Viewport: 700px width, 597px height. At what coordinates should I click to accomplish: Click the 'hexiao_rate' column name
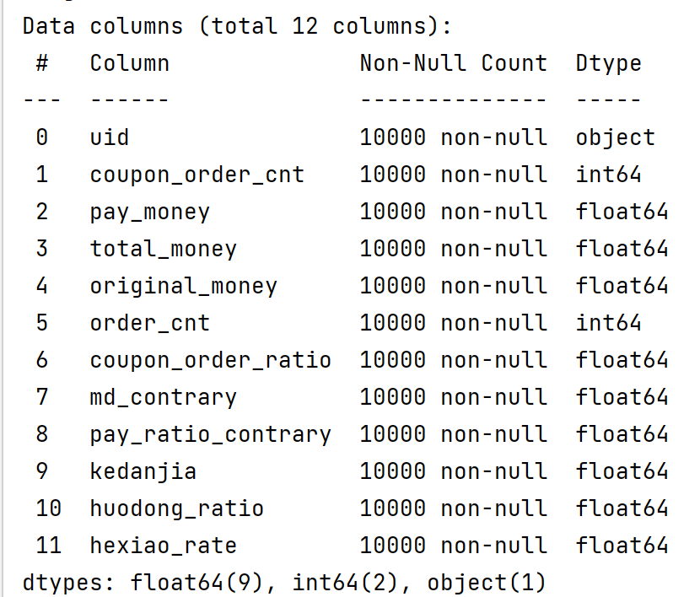163,546
